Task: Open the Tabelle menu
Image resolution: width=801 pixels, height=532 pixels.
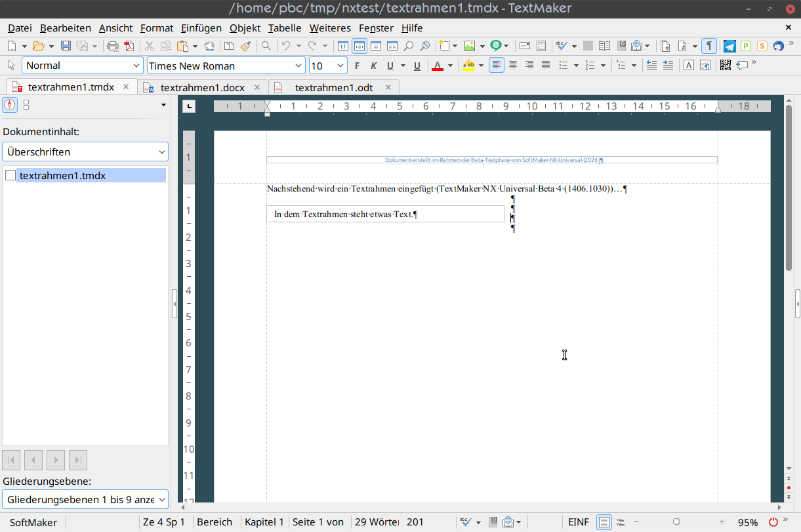Action: 285,28
